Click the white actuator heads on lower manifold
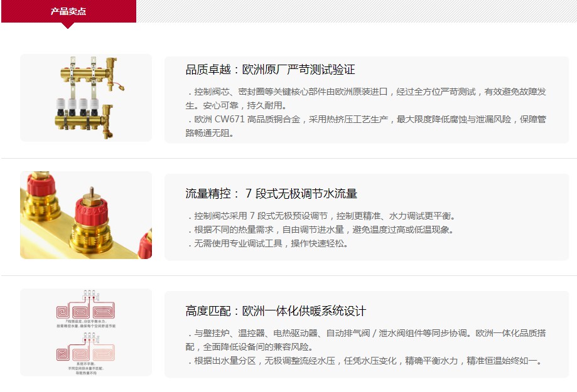 click(78, 107)
